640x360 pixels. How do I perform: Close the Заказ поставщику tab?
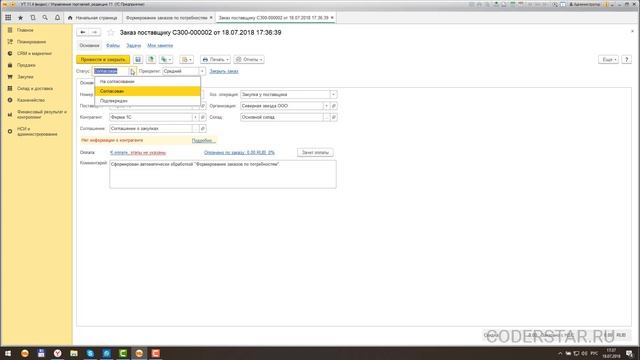pos(332,18)
